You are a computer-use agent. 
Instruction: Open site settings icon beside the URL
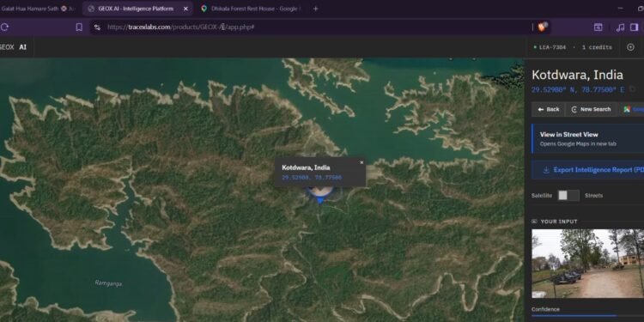tap(97, 27)
